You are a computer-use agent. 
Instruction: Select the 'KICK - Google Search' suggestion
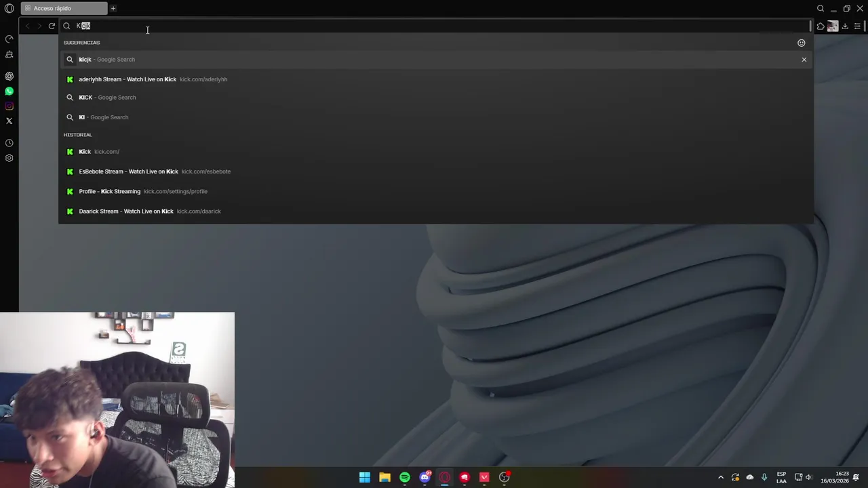coord(436,98)
